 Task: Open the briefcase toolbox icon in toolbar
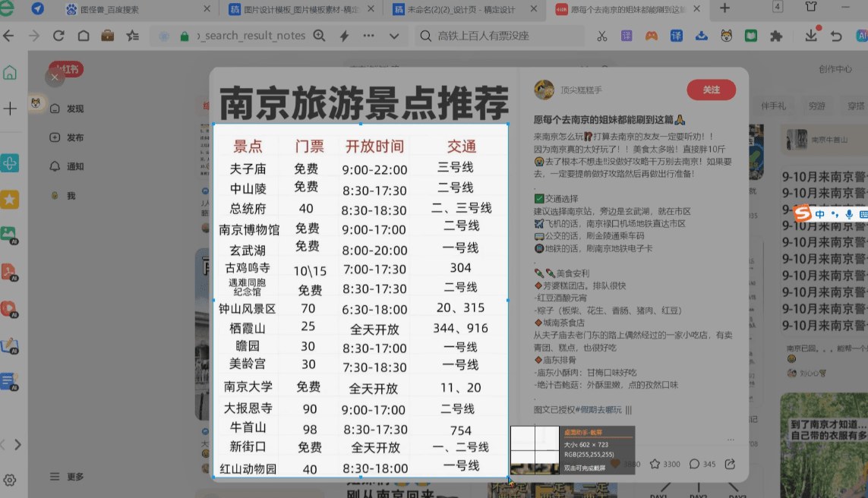(x=107, y=36)
